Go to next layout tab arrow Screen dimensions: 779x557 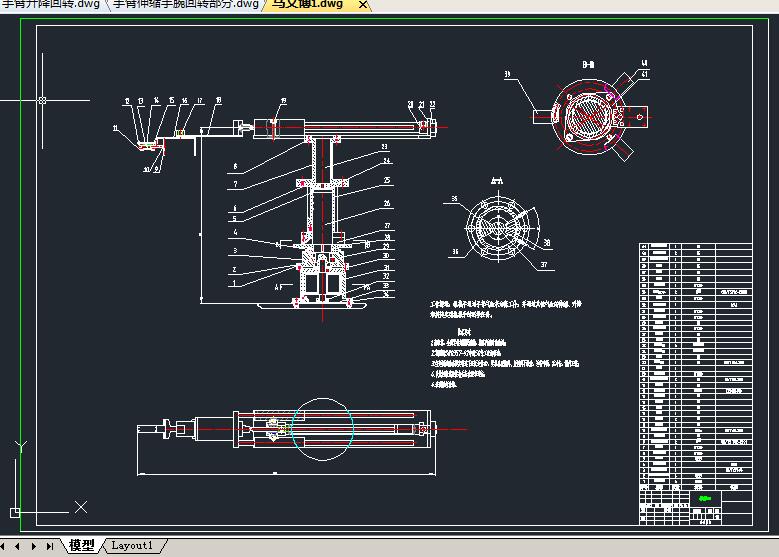point(34,546)
